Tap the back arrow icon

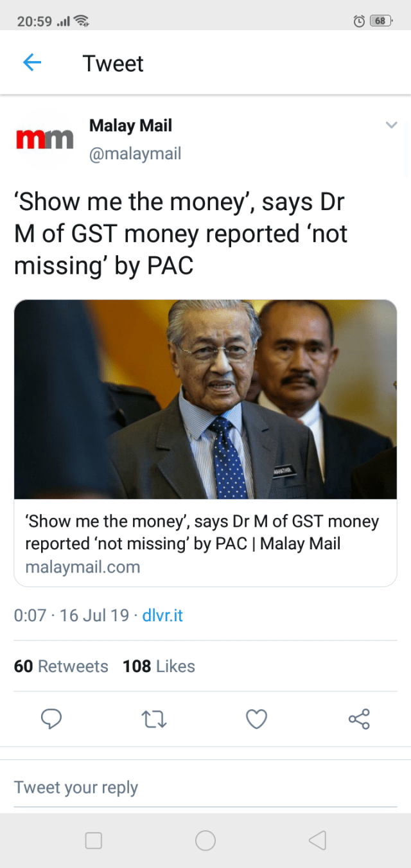click(32, 63)
